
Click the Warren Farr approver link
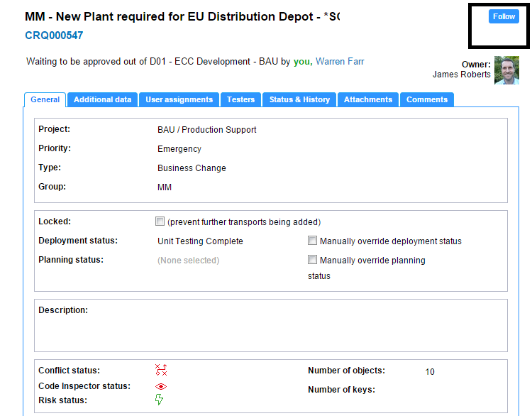340,62
